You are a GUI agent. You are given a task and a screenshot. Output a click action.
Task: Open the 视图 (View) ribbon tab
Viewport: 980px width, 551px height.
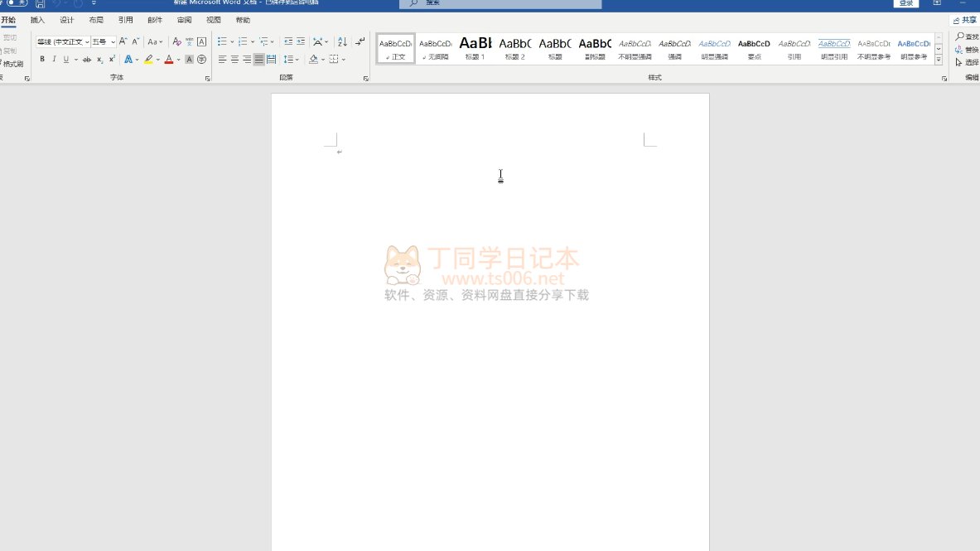coord(214,20)
